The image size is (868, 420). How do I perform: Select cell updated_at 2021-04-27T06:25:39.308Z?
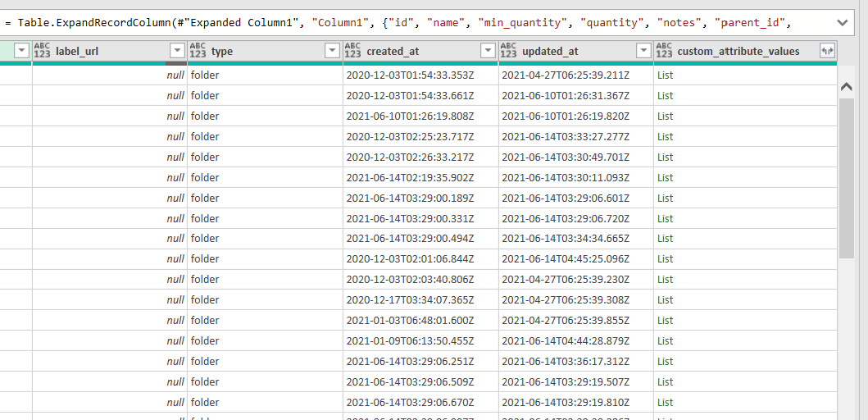click(x=576, y=299)
